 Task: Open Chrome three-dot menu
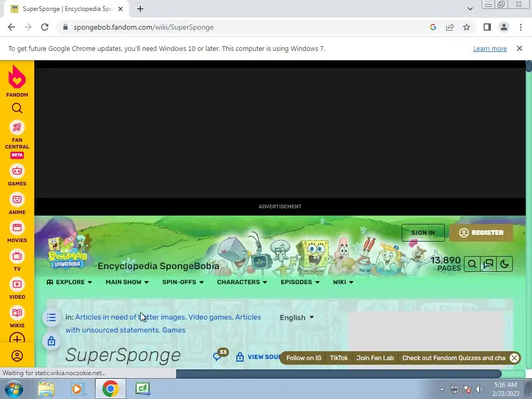pyautogui.click(x=521, y=27)
